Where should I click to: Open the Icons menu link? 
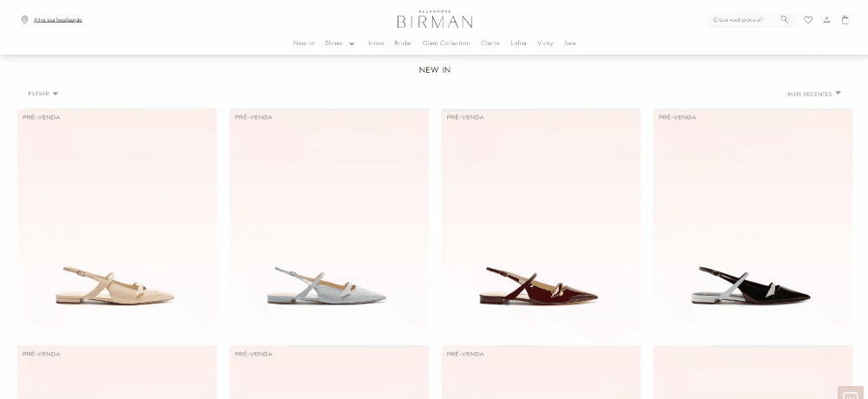376,43
